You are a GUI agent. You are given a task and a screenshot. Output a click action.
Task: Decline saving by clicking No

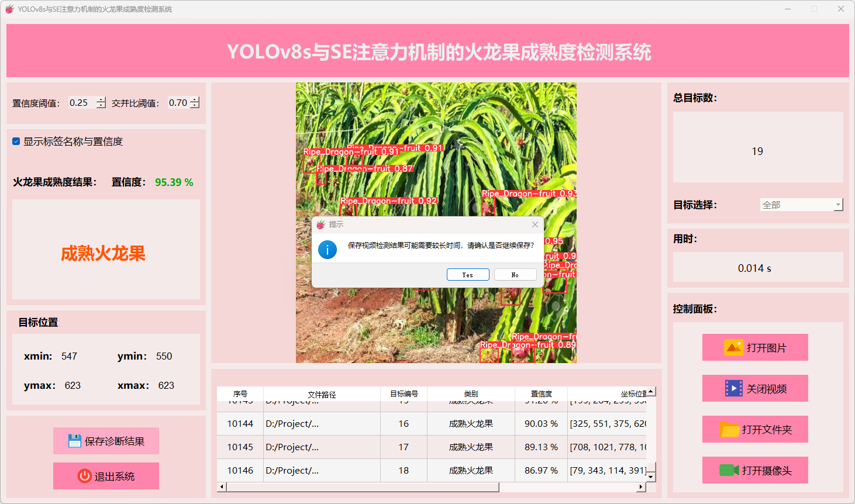coord(515,275)
